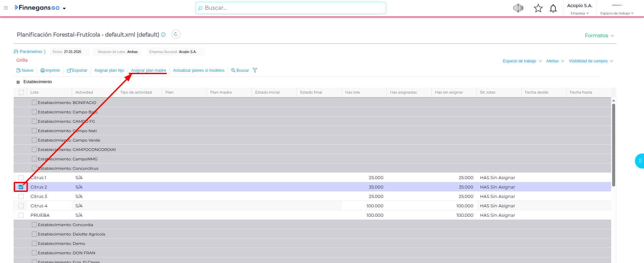Open the notifications bell

(553, 8)
